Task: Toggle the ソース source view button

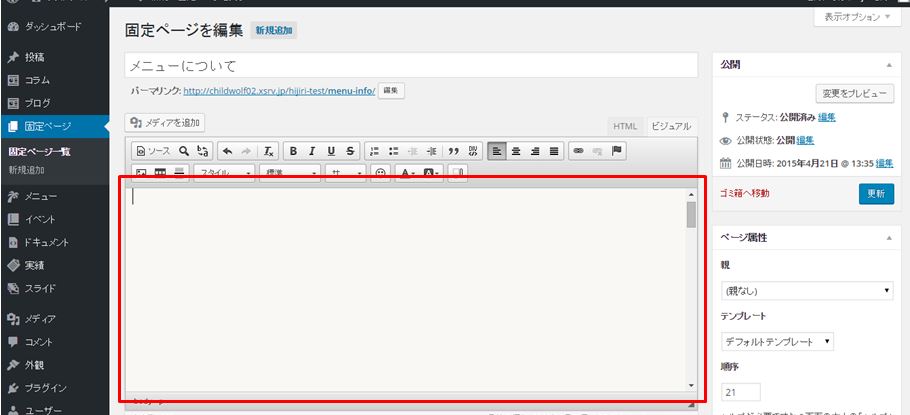Action: pyautogui.click(x=152, y=151)
